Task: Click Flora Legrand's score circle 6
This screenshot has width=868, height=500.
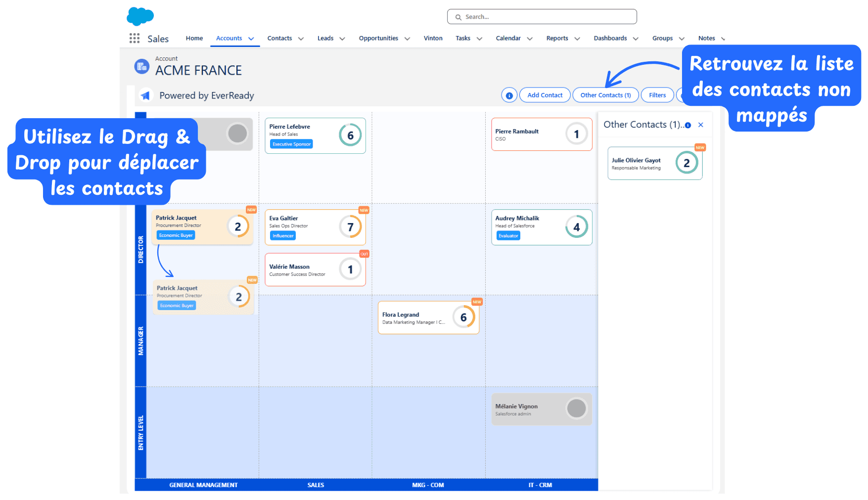Action: [x=463, y=318]
